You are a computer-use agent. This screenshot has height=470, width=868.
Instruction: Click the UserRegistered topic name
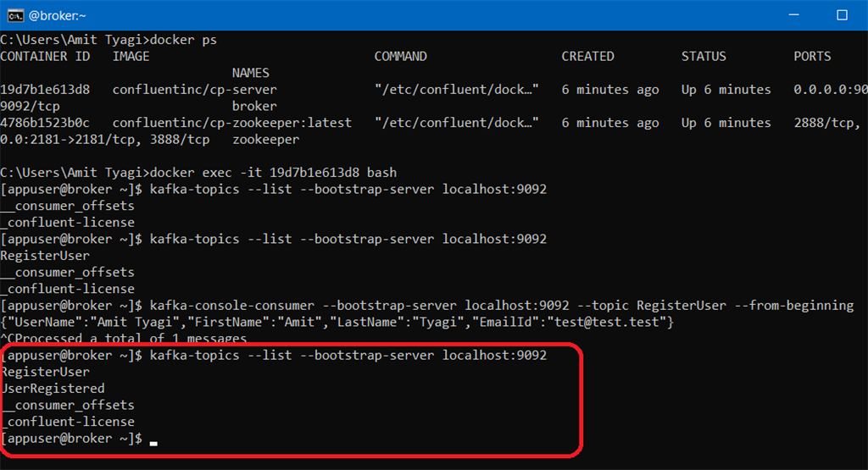click(x=53, y=388)
